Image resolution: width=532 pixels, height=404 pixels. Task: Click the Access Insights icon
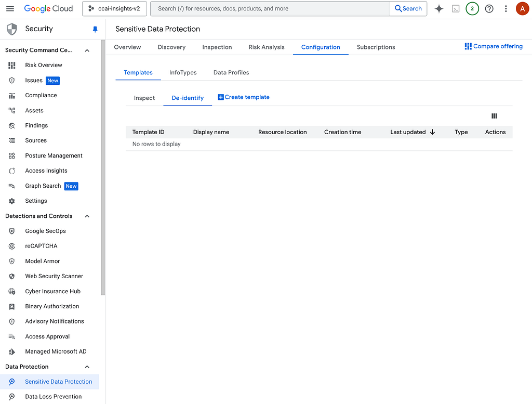coord(12,171)
